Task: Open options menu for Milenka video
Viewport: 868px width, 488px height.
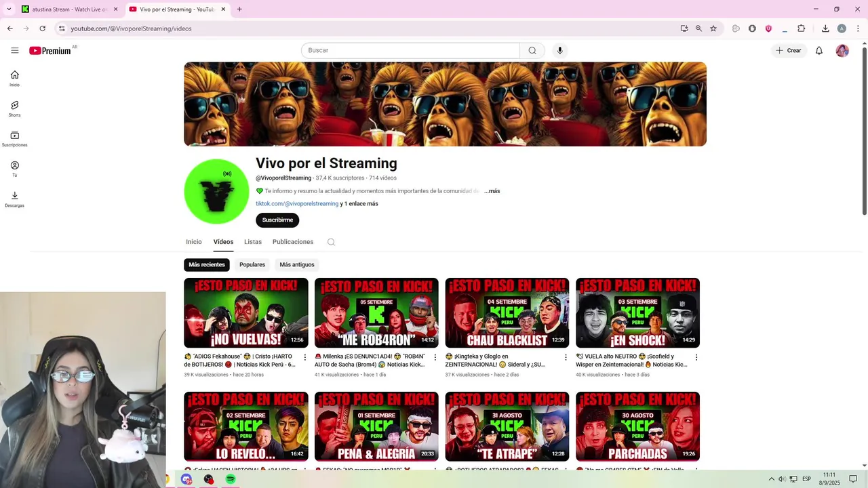Action: (x=435, y=357)
